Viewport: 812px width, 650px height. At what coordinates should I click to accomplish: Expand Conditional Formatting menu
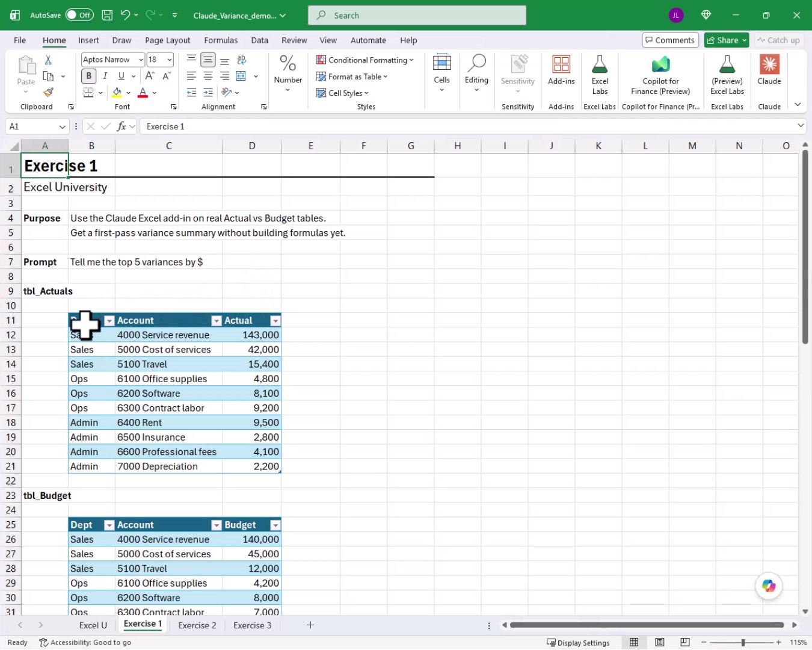coord(364,60)
